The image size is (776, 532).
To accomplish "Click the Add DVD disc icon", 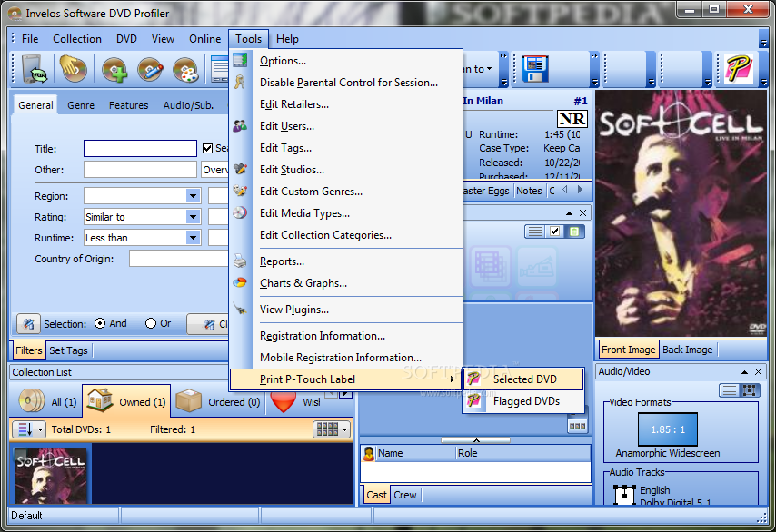I will tap(114, 69).
